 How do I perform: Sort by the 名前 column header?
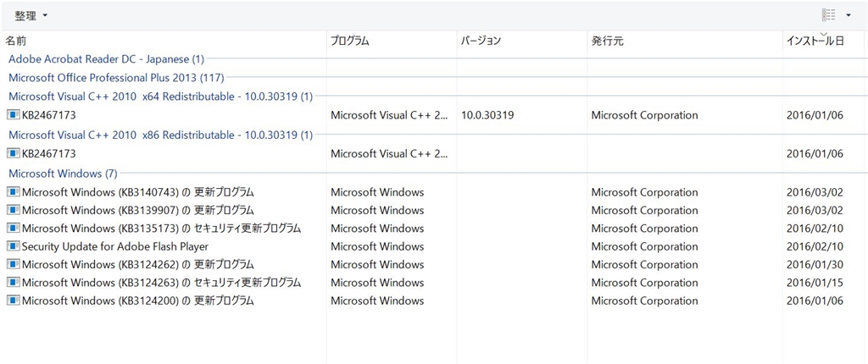17,41
